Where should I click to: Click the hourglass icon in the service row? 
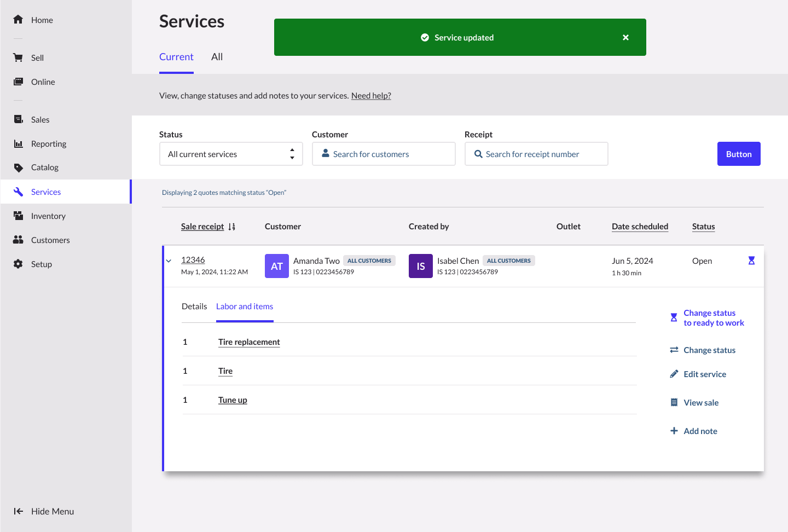pyautogui.click(x=751, y=261)
